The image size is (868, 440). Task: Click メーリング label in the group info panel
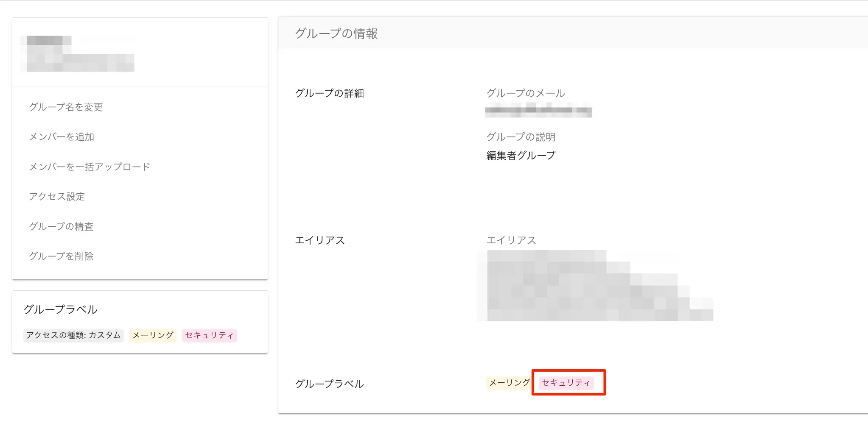tap(509, 383)
